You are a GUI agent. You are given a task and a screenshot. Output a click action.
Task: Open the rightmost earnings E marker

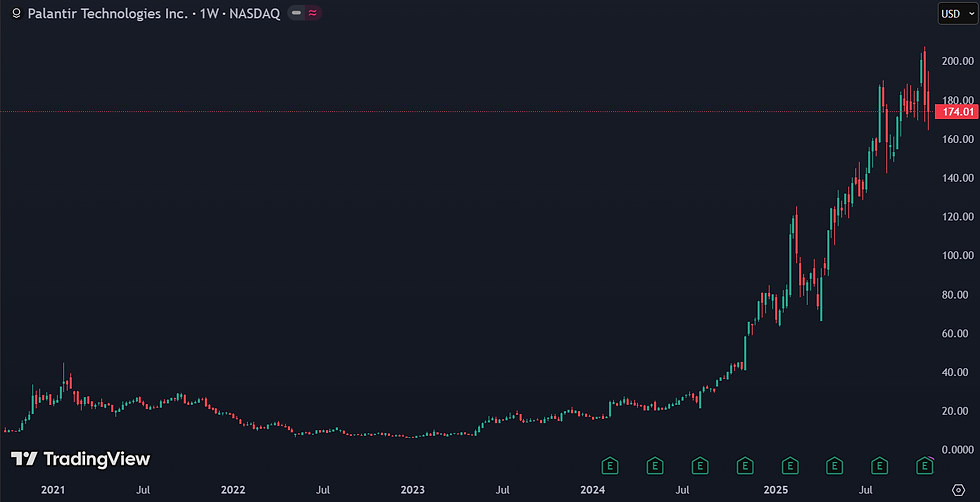[924, 465]
